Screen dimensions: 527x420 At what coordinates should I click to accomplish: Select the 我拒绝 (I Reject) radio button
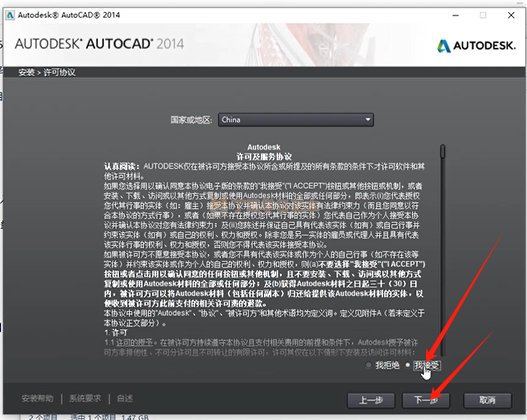click(x=369, y=365)
